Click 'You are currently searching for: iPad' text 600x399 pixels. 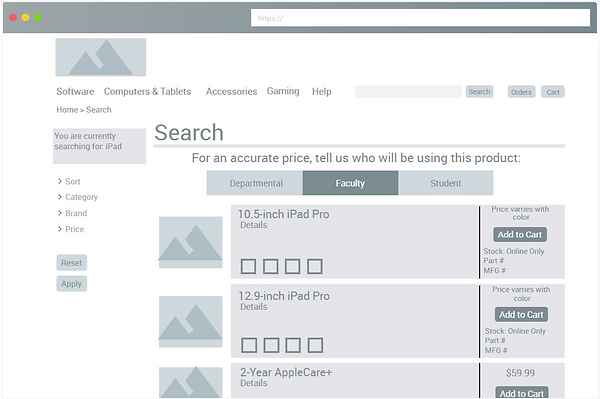pyautogui.click(x=88, y=141)
